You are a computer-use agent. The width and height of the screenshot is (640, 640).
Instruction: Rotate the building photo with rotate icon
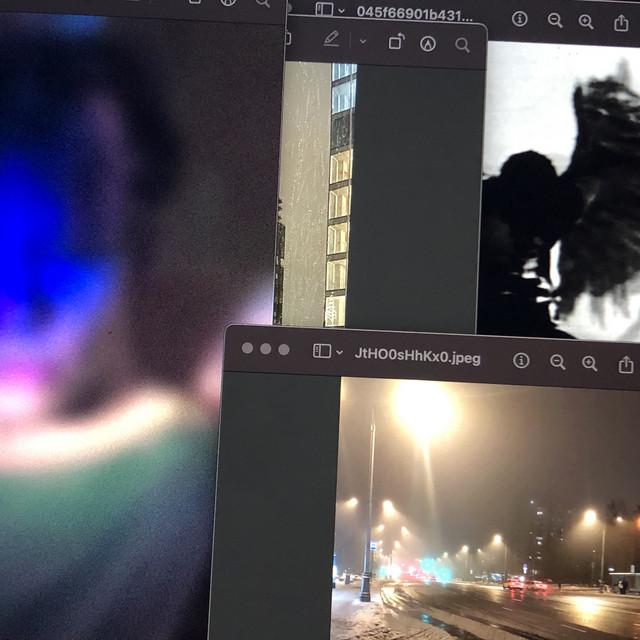[x=396, y=41]
